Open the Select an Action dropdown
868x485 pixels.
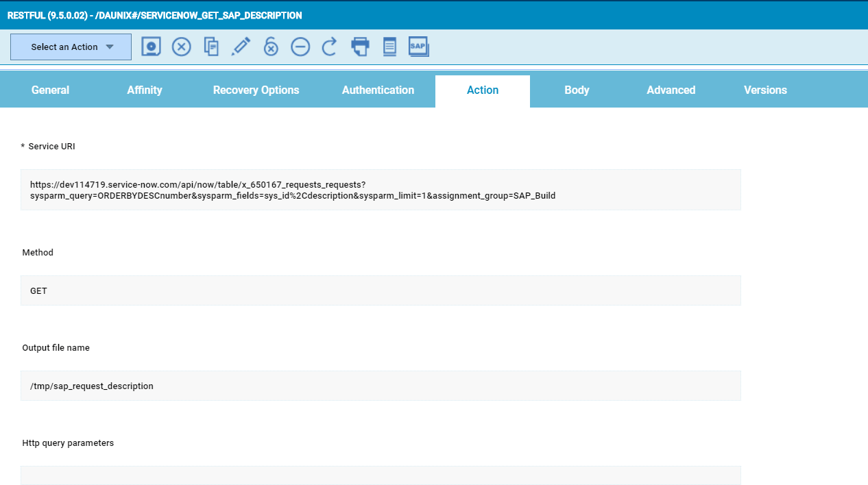pos(71,47)
